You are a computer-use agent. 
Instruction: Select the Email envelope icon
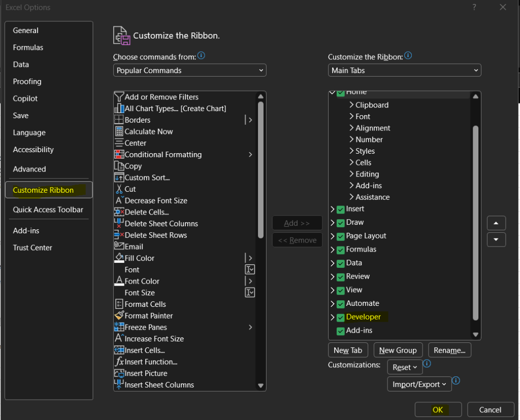pos(119,247)
